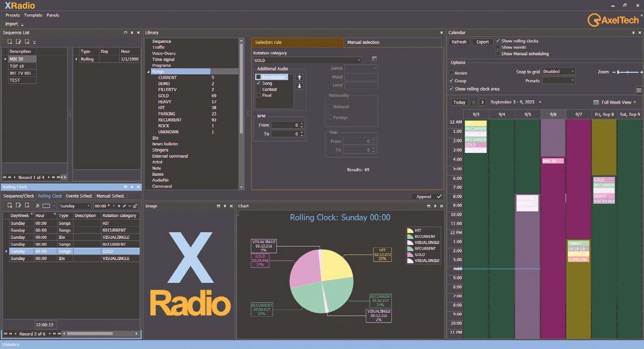The height and width of the screenshot is (349, 644).
Task: Open the Presets menu
Action: coord(12,15)
